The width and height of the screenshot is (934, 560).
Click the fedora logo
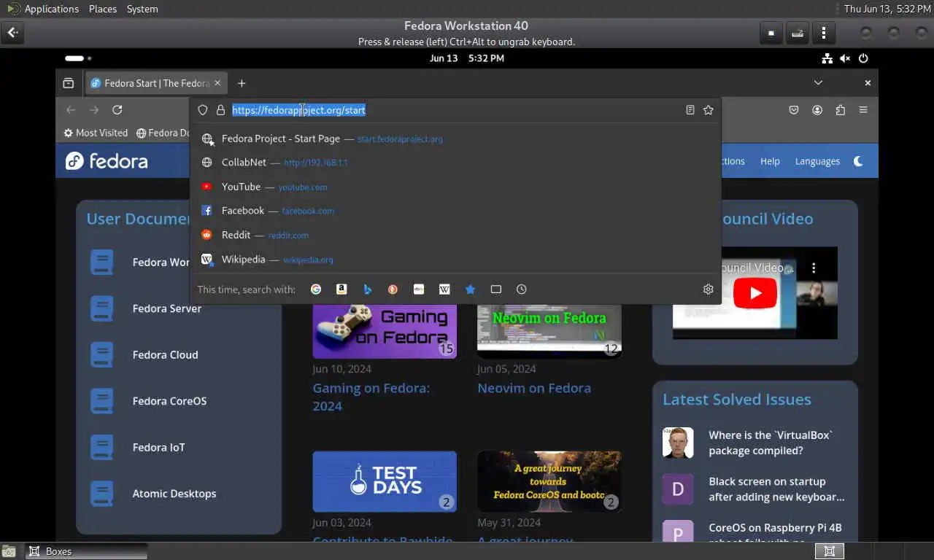pos(107,161)
